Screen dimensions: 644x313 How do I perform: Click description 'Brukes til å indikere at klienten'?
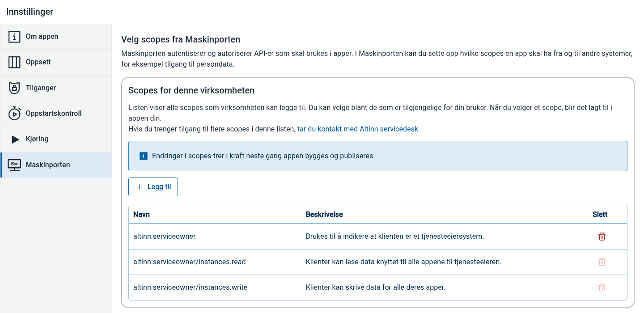395,236
